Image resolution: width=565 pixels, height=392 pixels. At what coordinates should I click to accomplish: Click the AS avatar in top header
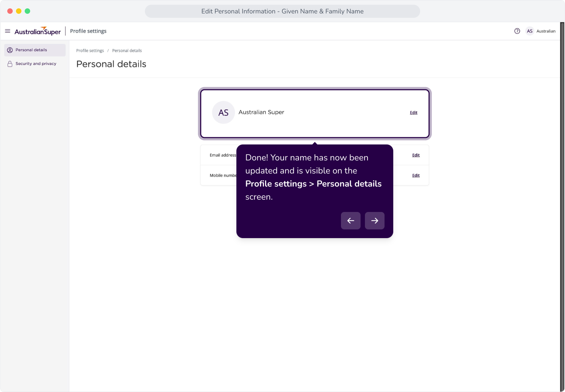click(530, 31)
